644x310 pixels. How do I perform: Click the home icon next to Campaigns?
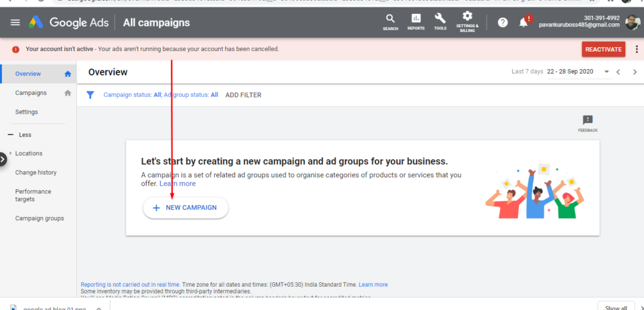[x=68, y=93]
